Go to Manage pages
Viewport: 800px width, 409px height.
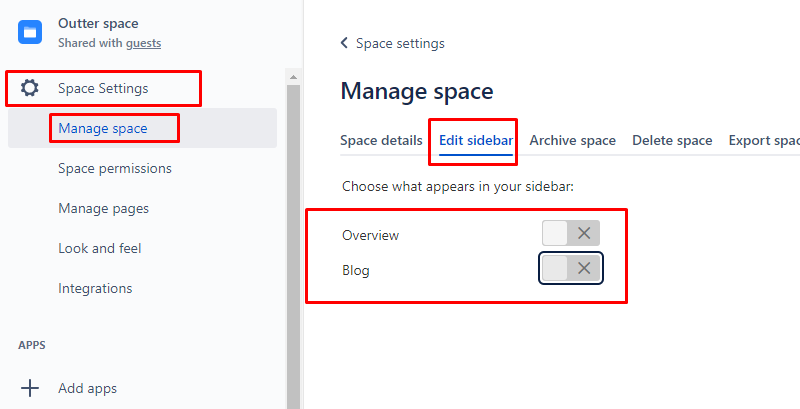click(x=104, y=208)
